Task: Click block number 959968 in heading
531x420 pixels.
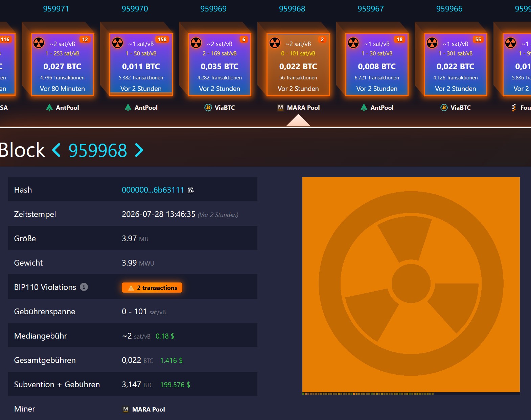Action: pos(98,150)
